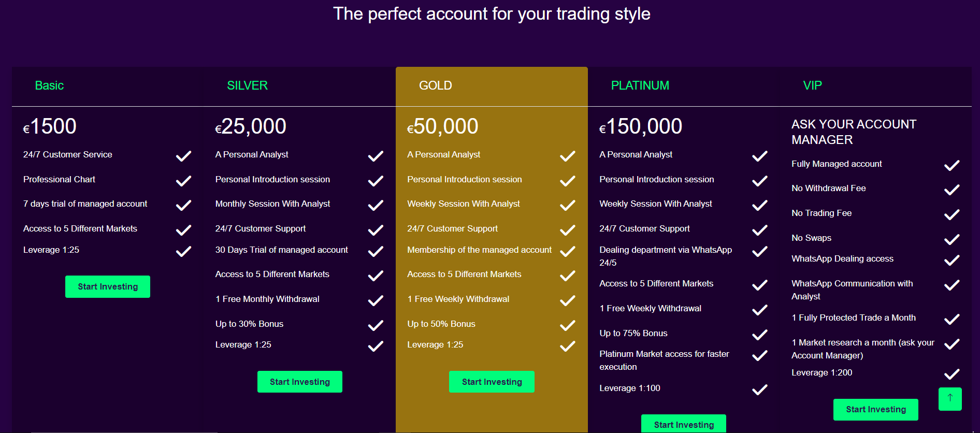Click checkmark beside Gold Weekly Session With Analyst

point(568,206)
